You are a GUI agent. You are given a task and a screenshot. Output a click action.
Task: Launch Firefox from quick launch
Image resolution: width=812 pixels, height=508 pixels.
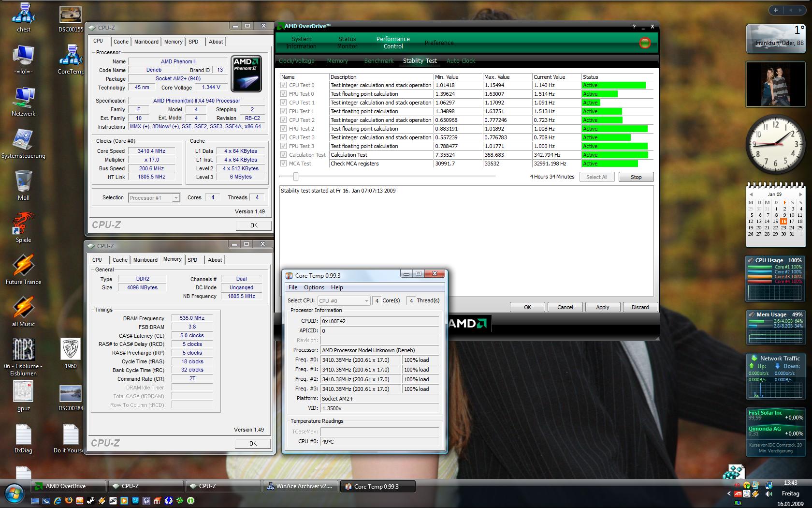click(69, 501)
